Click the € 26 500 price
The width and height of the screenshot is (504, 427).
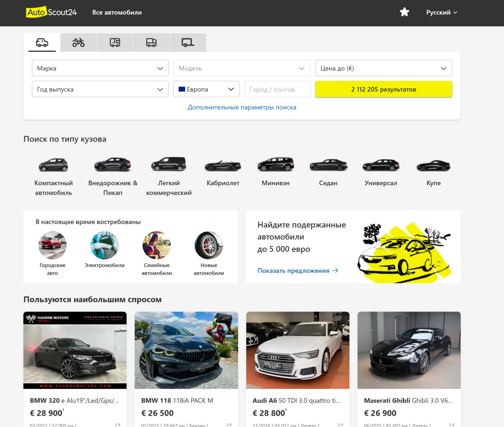pos(157,413)
